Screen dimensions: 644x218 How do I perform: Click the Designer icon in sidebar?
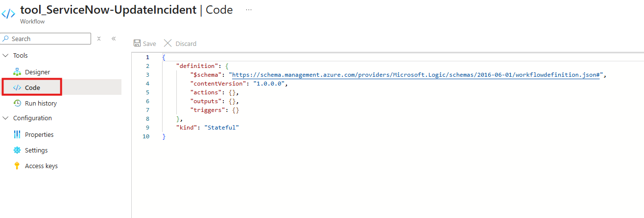[x=17, y=72]
